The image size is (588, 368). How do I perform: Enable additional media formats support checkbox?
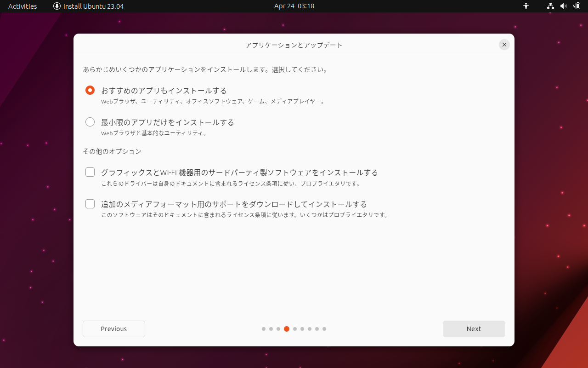click(x=90, y=204)
